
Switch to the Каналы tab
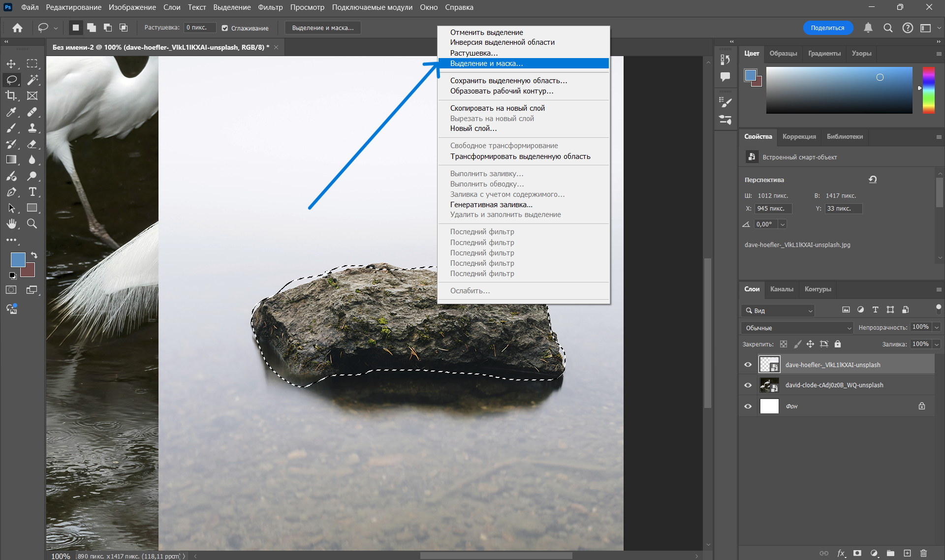coord(782,289)
